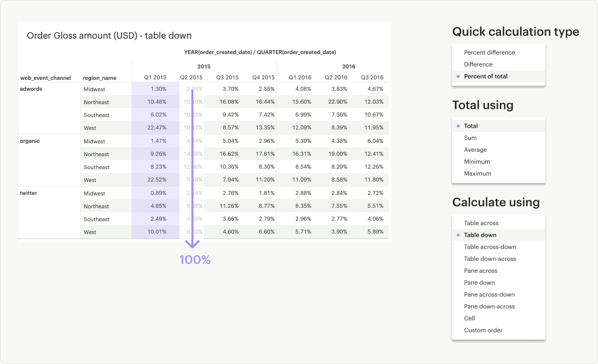The image size is (598, 364).
Task: Click the web_event_channel column header
Action: [46, 78]
